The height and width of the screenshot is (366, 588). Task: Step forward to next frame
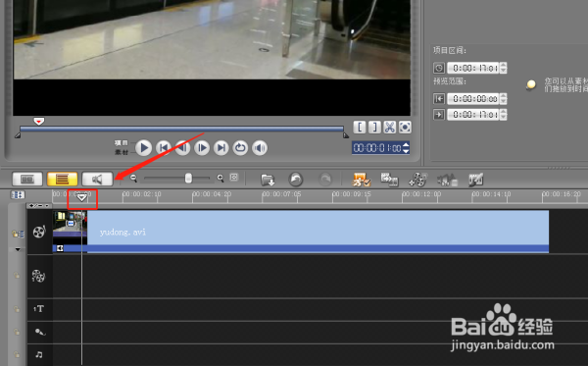click(x=202, y=148)
